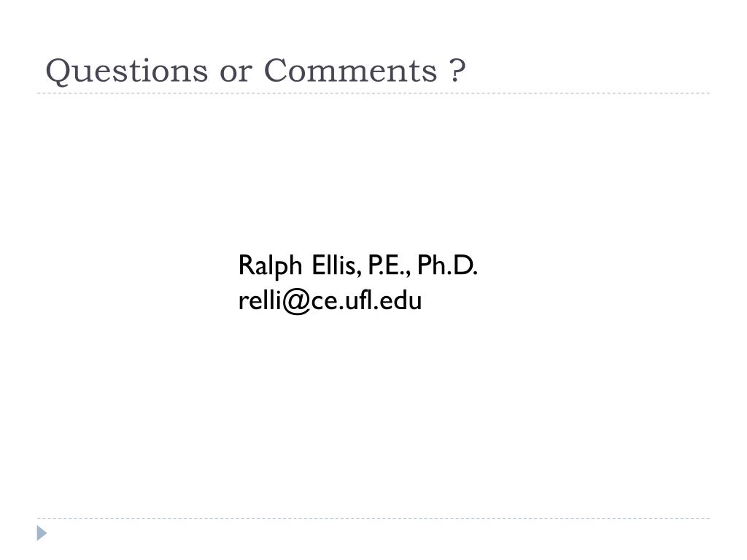Click the word 'Comments' in the title

coord(350,71)
